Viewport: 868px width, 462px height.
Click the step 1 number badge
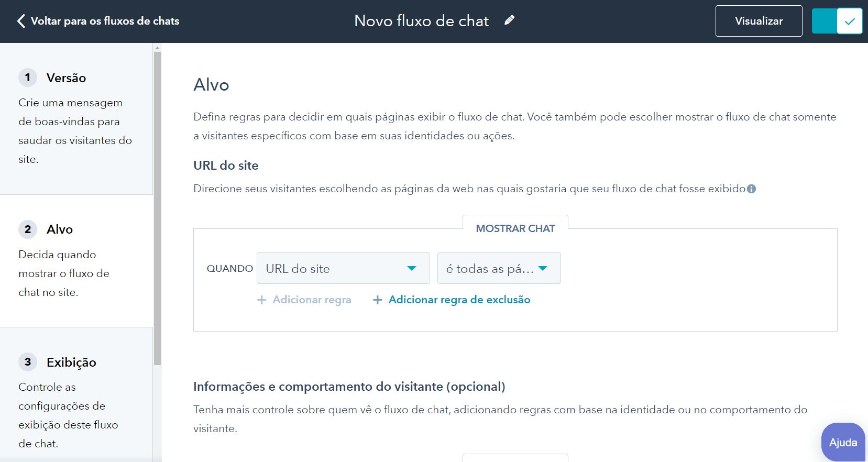coord(28,78)
